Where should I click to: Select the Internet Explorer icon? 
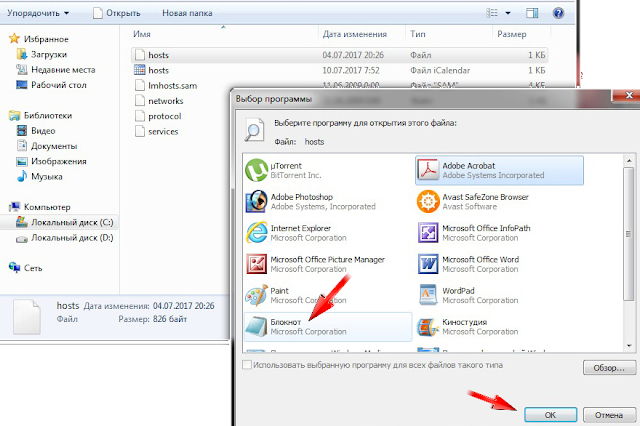point(256,233)
